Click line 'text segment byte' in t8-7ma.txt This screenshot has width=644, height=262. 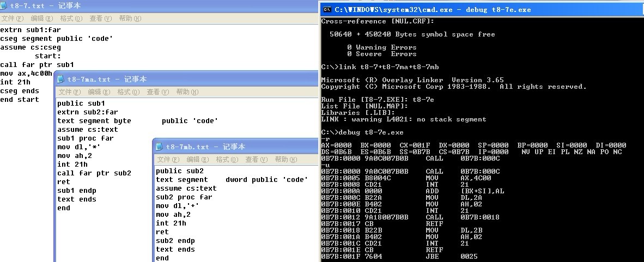click(94, 121)
